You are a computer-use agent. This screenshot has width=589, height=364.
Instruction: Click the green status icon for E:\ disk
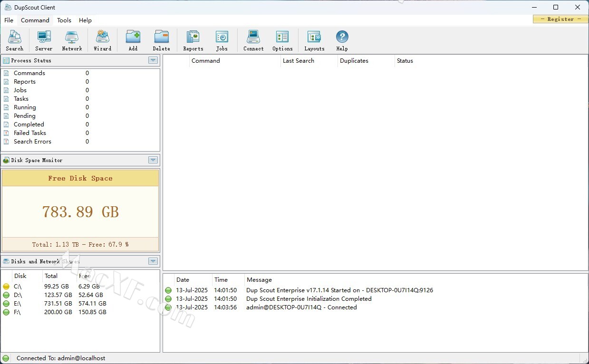click(6, 304)
